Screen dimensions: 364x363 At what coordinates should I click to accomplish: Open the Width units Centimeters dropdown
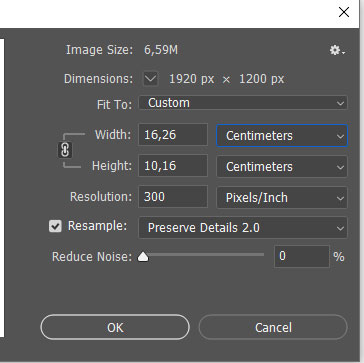pyautogui.click(x=282, y=136)
